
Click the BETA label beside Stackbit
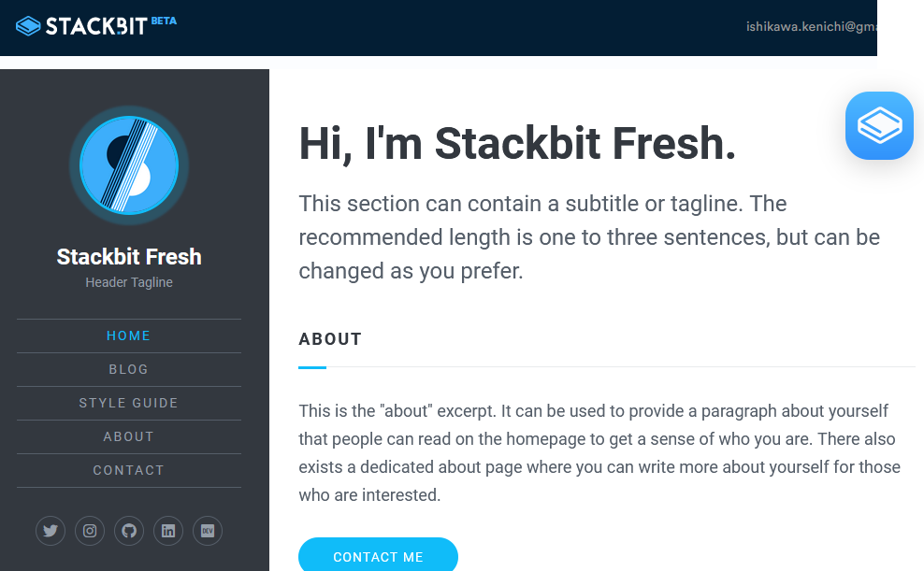point(164,21)
